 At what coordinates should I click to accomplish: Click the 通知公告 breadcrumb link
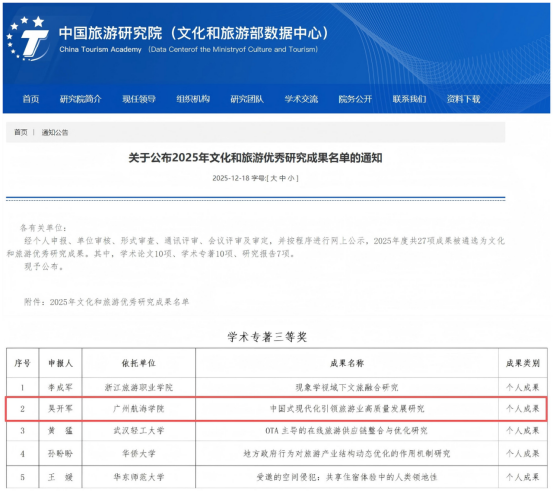pos(55,133)
